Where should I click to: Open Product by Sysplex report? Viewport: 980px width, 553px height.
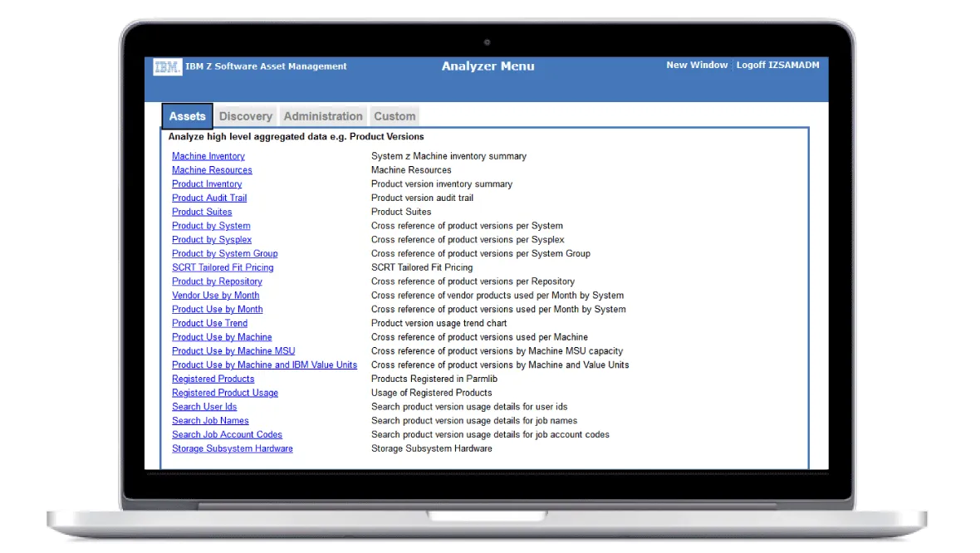(x=212, y=239)
